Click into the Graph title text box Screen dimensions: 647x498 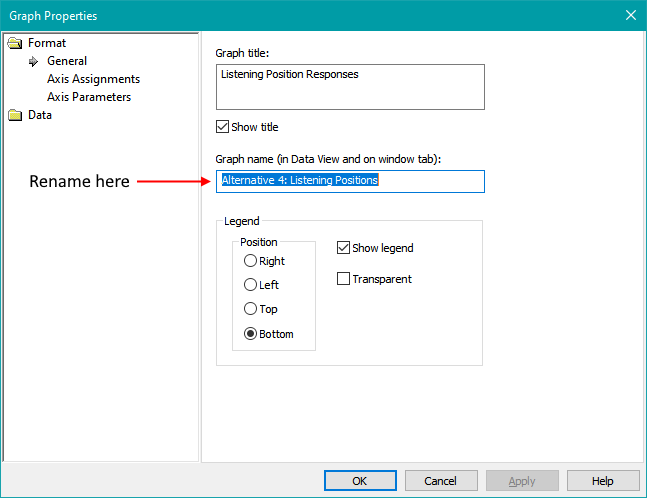coord(350,87)
